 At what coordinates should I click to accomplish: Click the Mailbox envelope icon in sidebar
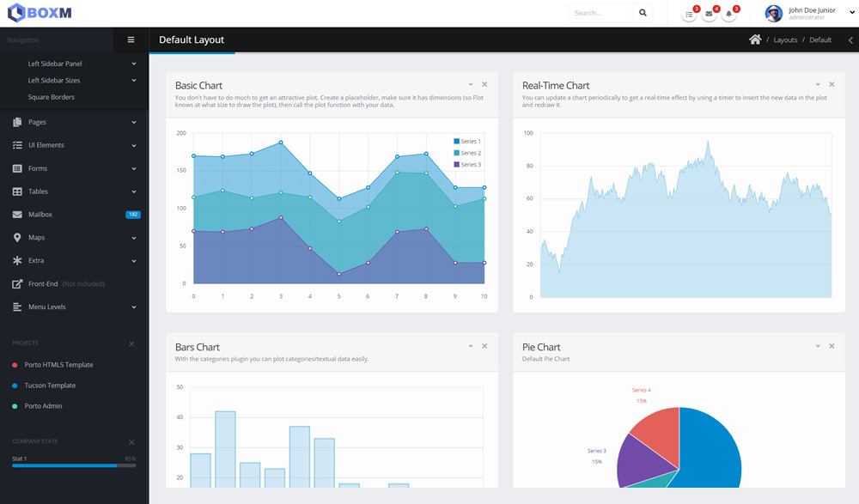[x=17, y=215]
